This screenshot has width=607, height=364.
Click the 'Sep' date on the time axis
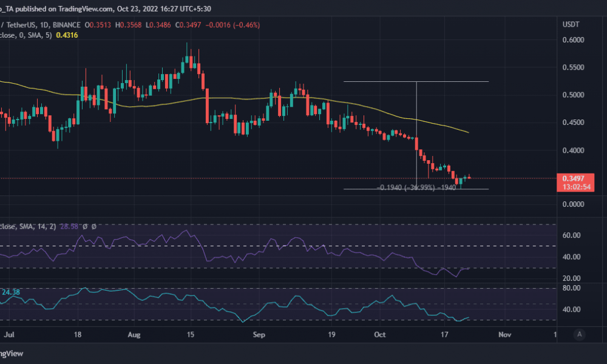coord(259,335)
